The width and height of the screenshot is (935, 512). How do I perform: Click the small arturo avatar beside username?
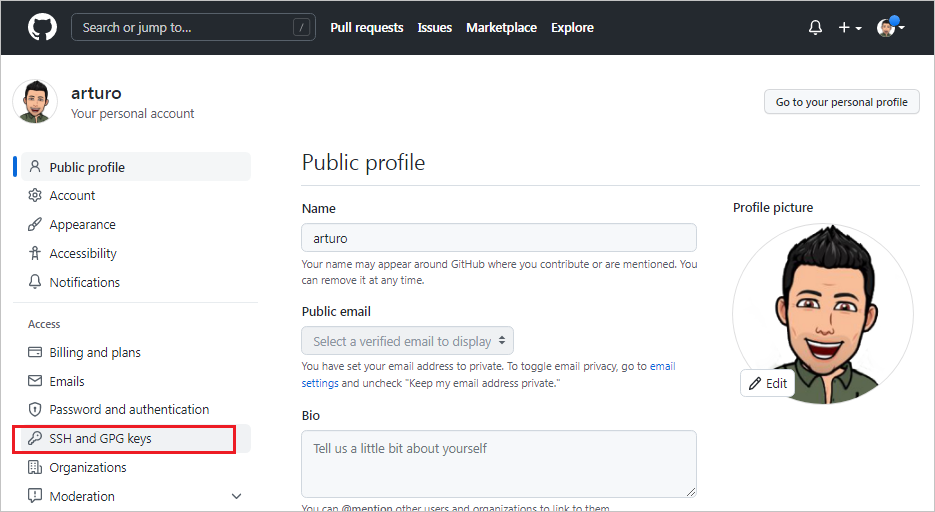click(35, 101)
